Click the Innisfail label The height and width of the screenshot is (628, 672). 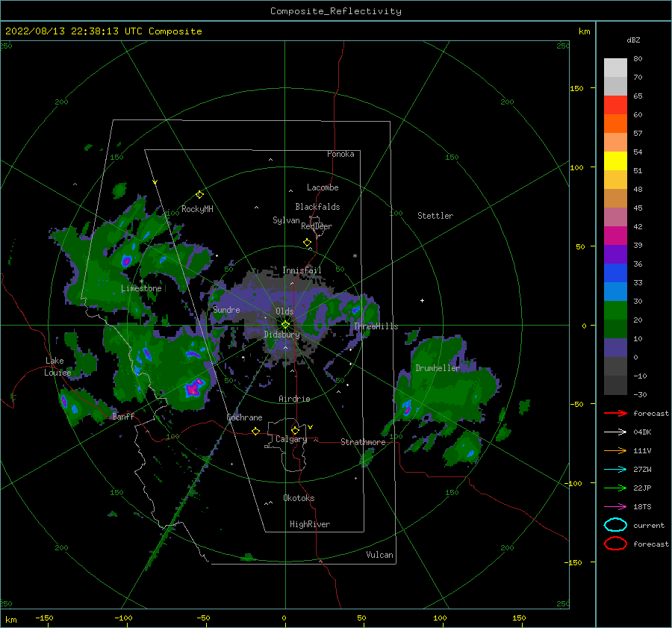[302, 270]
